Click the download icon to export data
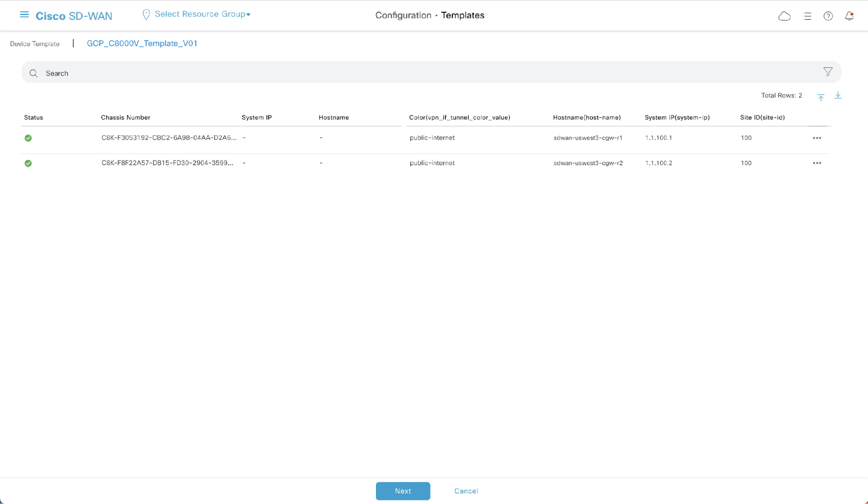This screenshot has height=504, width=868. pyautogui.click(x=838, y=95)
